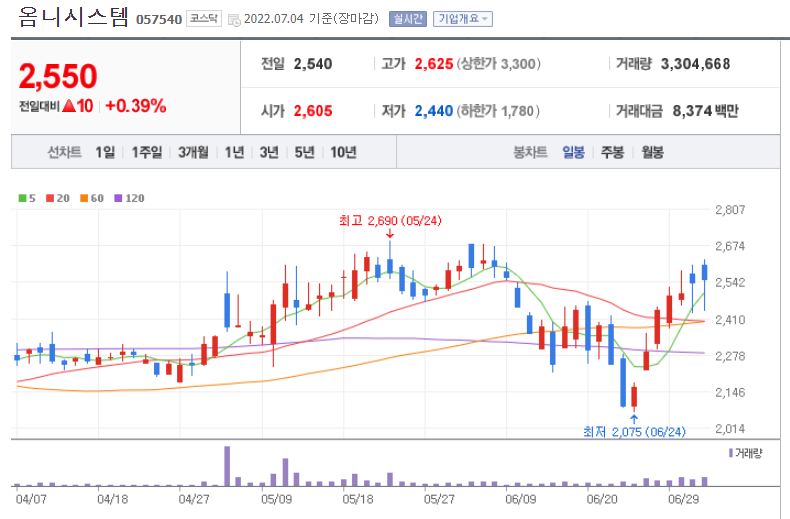Click the red 20-day average legend swatch
Viewport: 790px width, 519px height.
pos(50,198)
